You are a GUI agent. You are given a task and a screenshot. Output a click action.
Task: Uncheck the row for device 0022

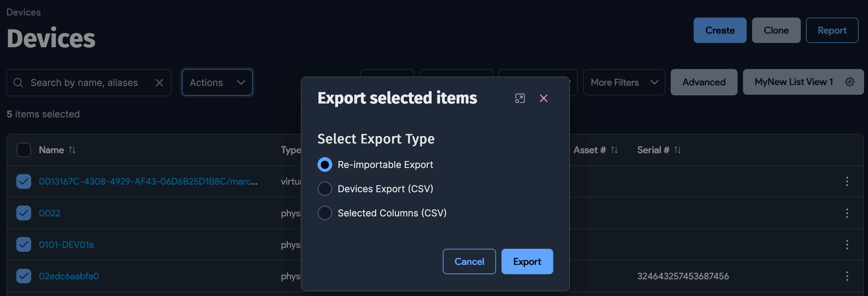pos(23,213)
